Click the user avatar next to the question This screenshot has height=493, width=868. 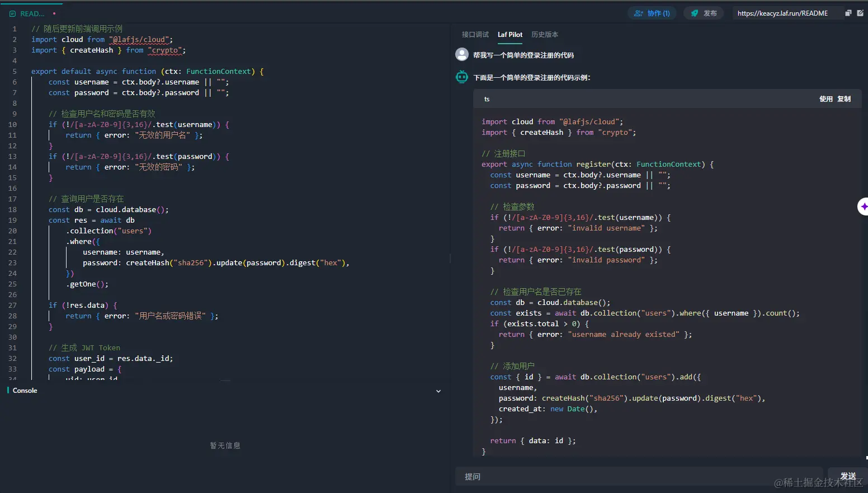click(x=462, y=54)
